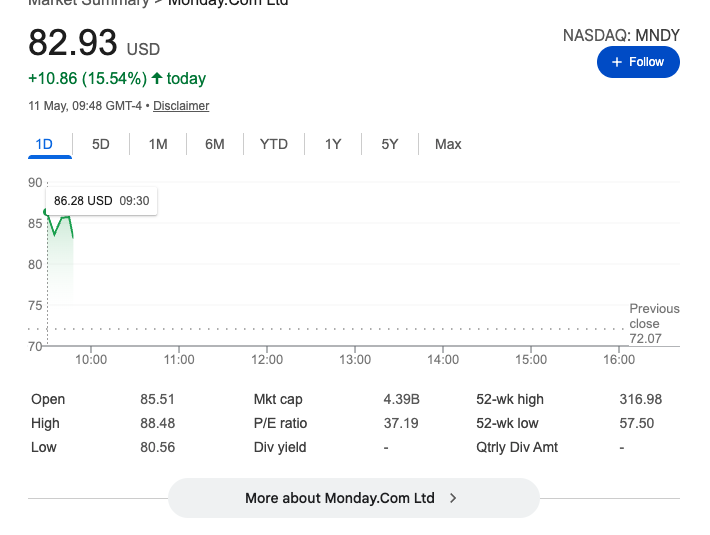Image resolution: width=710 pixels, height=535 pixels.
Task: Click the P/E ratio value 37.19
Action: [x=401, y=423]
